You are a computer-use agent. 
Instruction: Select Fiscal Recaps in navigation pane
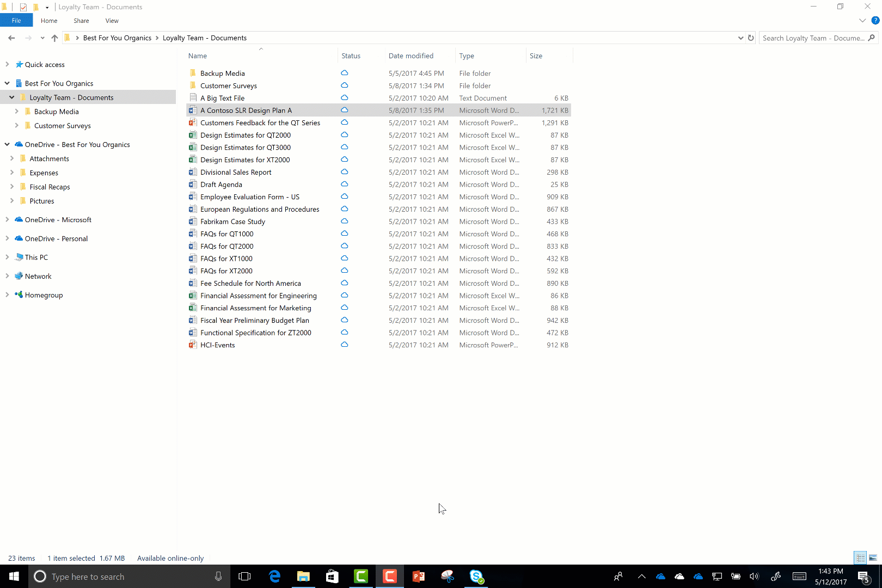click(x=50, y=187)
